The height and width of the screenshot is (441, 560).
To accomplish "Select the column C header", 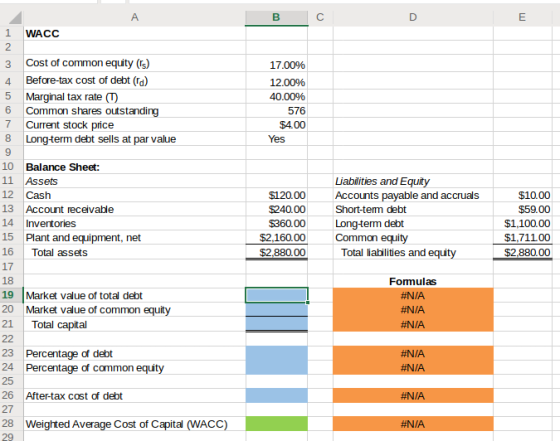I will pos(320,17).
